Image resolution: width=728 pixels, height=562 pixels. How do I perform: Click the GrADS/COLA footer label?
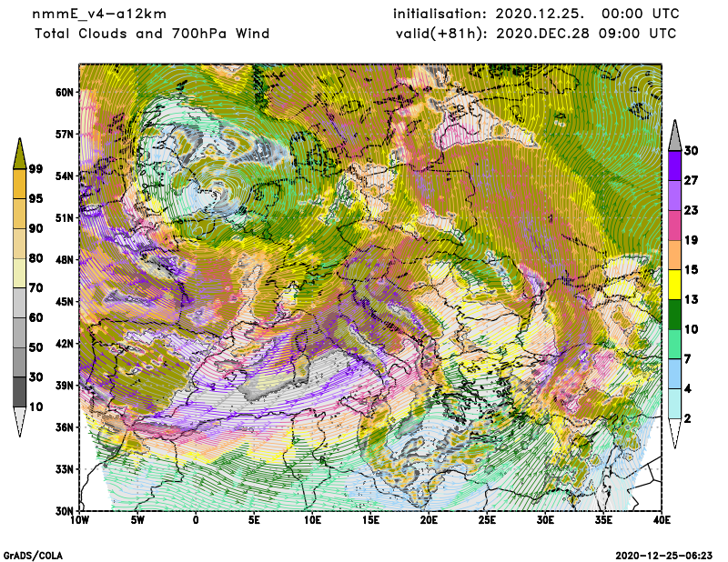click(x=34, y=555)
